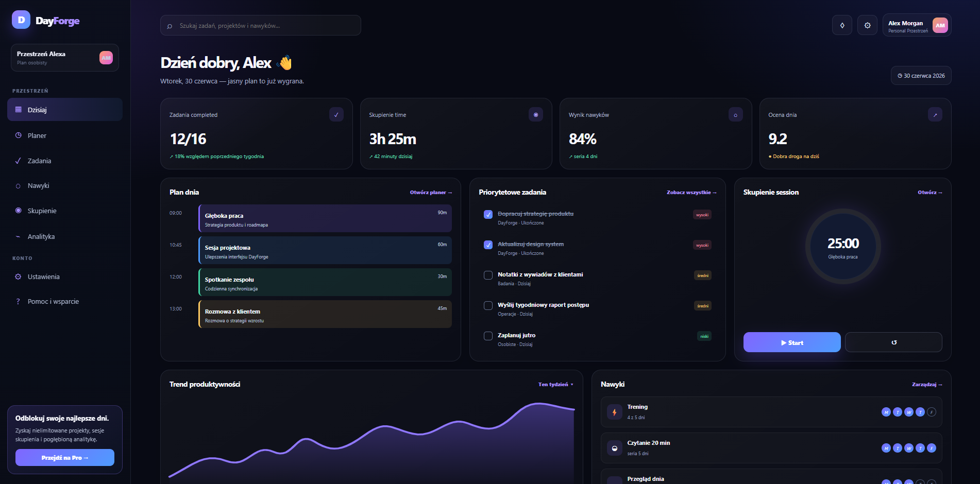Toggle Friday circle for Trening habit
Viewport: 980px width, 484px height.
pos(932,412)
